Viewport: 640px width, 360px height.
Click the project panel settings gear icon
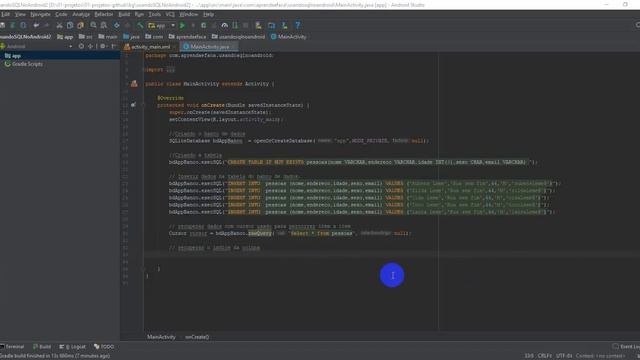pos(103,47)
